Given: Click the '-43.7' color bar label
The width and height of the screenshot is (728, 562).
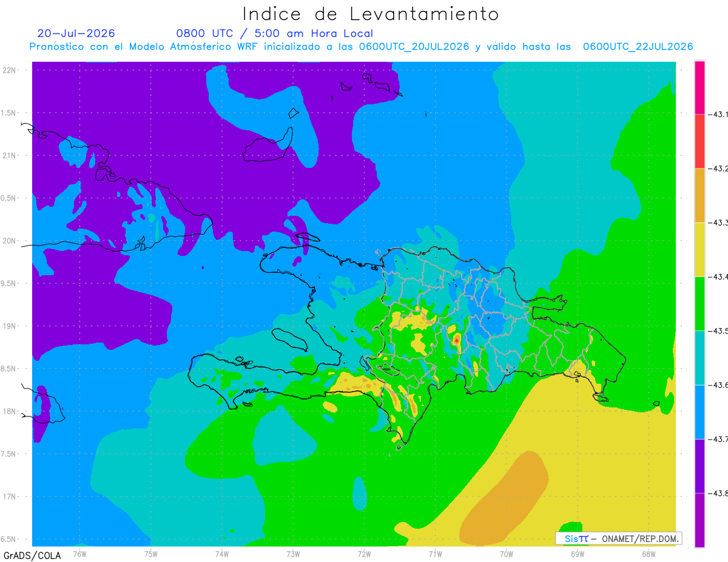Looking at the screenshot, I should (718, 439).
